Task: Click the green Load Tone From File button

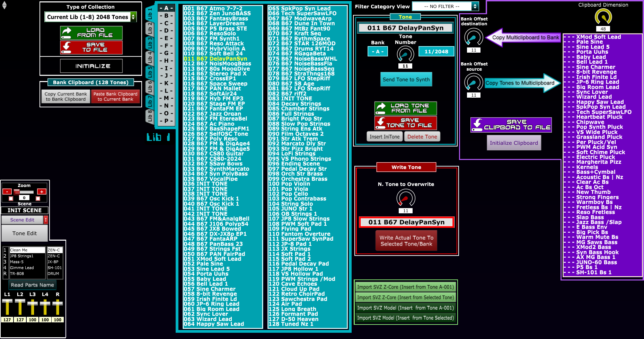Action: [405, 108]
